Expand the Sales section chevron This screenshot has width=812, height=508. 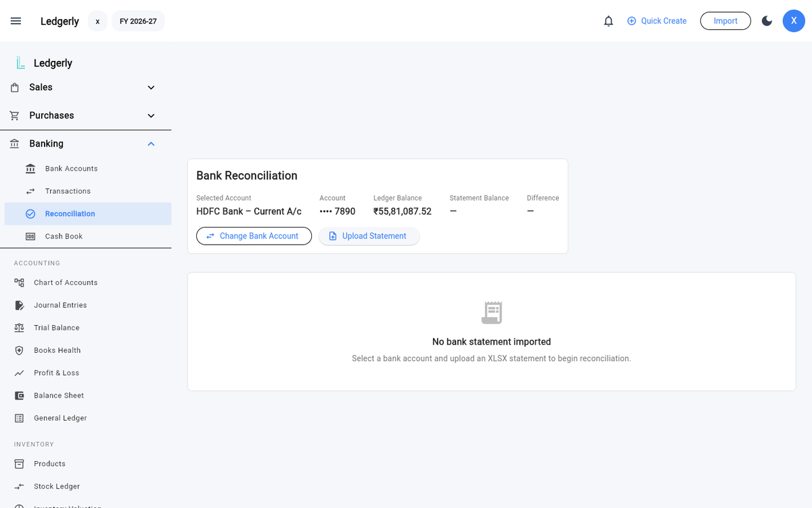(151, 87)
